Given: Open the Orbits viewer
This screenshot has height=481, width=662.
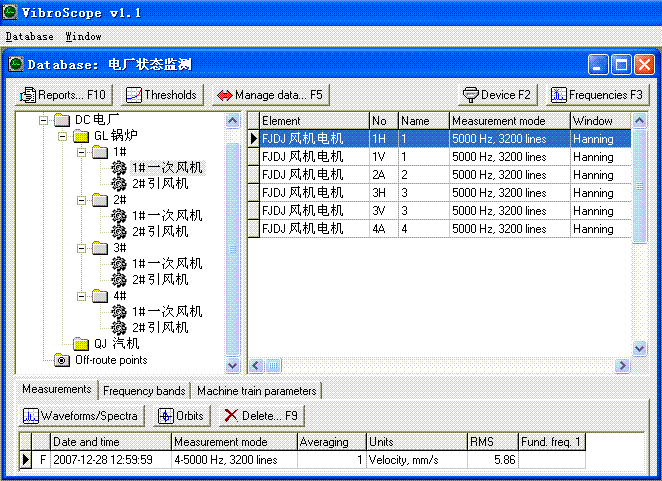Looking at the screenshot, I should coord(182,416).
